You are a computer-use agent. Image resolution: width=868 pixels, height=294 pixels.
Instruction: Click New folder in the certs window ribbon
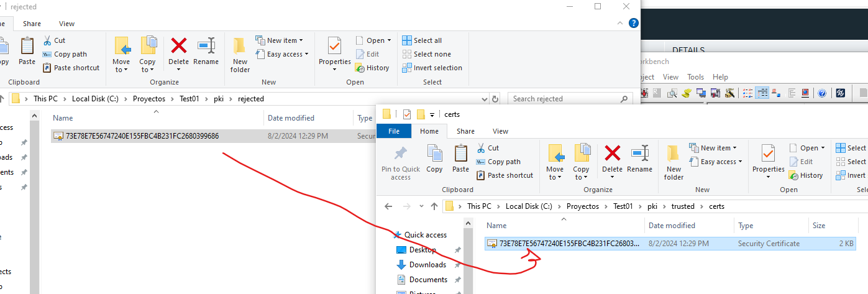point(674,162)
